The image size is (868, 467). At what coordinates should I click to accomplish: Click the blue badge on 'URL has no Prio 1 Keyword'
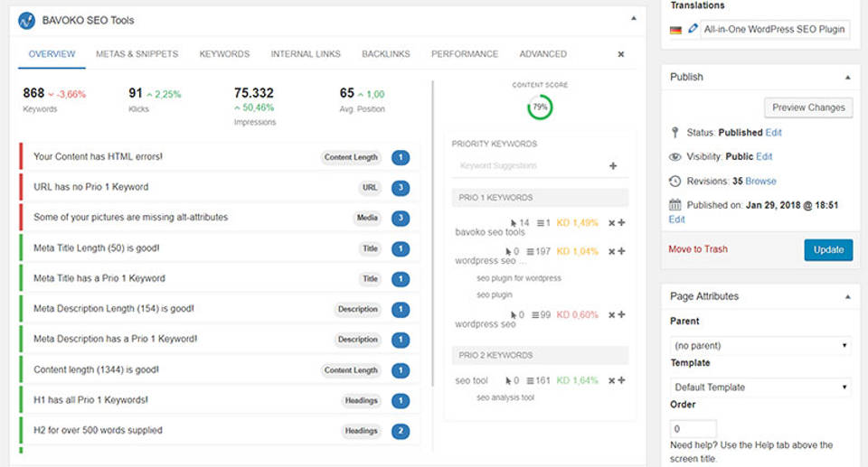(x=401, y=188)
